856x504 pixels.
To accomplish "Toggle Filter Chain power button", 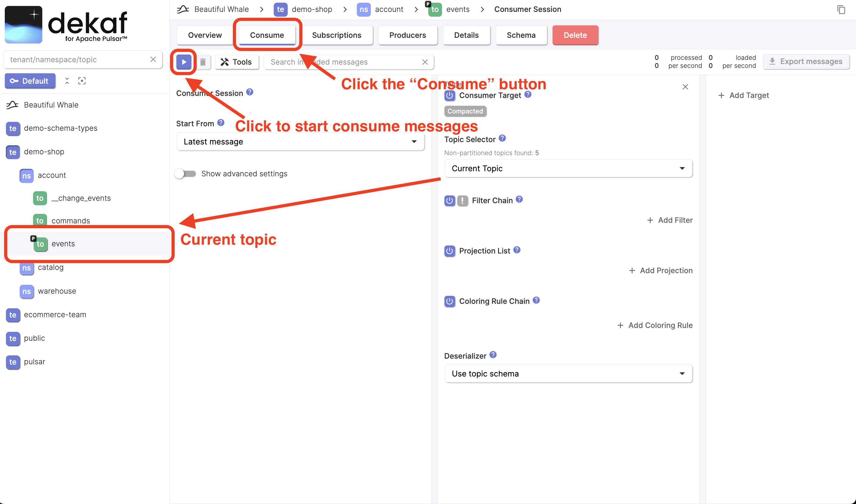I will pyautogui.click(x=450, y=201).
